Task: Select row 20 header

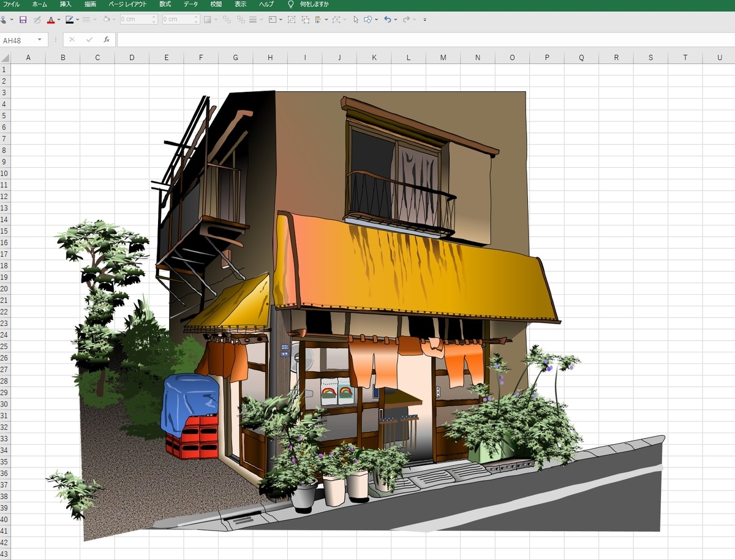Action: [x=5, y=289]
